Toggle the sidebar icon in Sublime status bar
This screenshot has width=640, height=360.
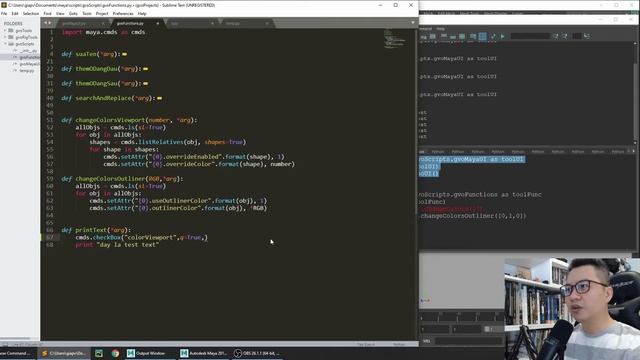5,344
